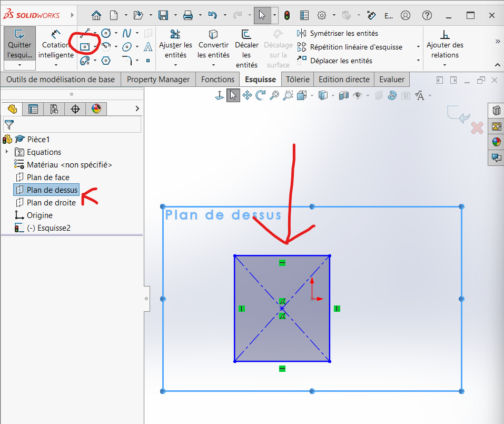Open the Help question mark icon

pos(427,15)
